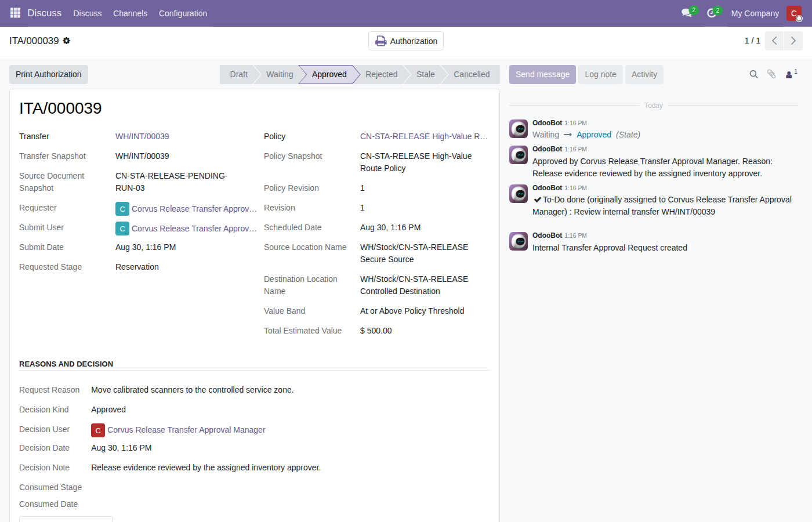The image size is (812, 522).
Task: Select the Waiting status stage
Action: pos(280,74)
